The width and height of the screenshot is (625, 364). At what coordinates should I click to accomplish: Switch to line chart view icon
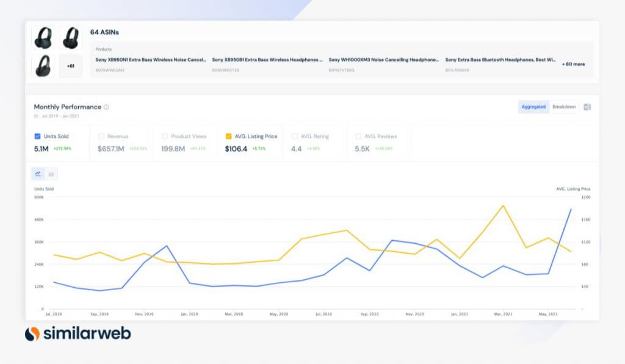click(x=38, y=174)
